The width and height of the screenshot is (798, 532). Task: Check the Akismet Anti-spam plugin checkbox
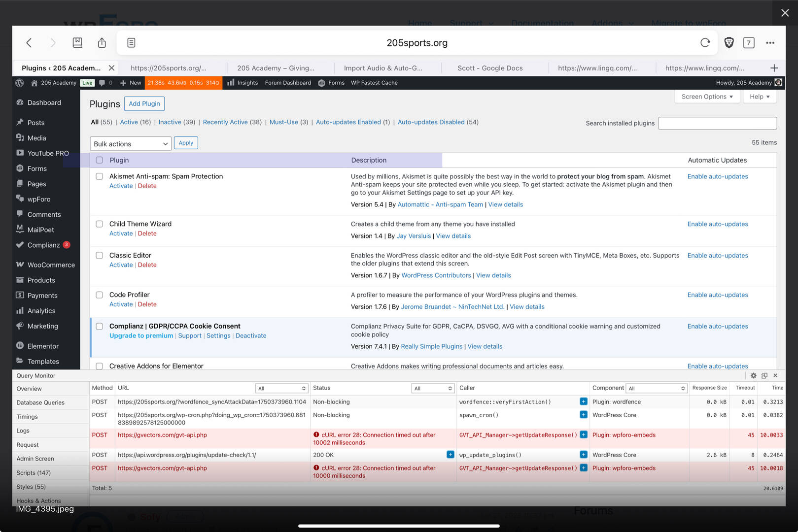(x=100, y=176)
